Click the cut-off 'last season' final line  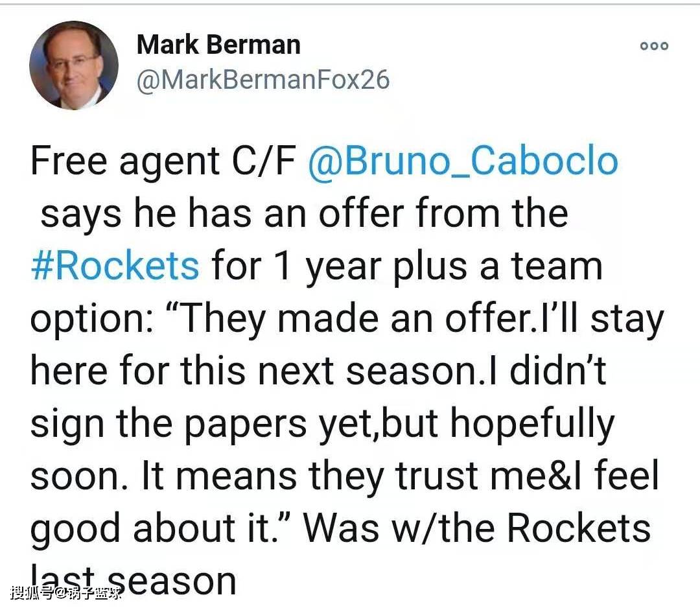tap(133, 581)
